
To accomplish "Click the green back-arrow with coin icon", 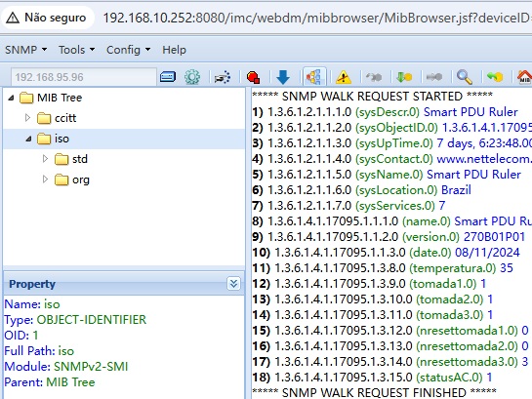I will pyautogui.click(x=495, y=77).
